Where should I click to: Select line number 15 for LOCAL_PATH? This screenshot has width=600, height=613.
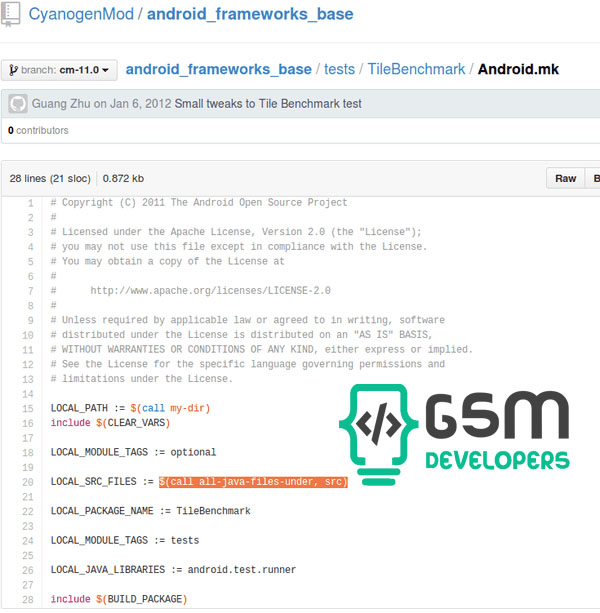pyautogui.click(x=29, y=408)
